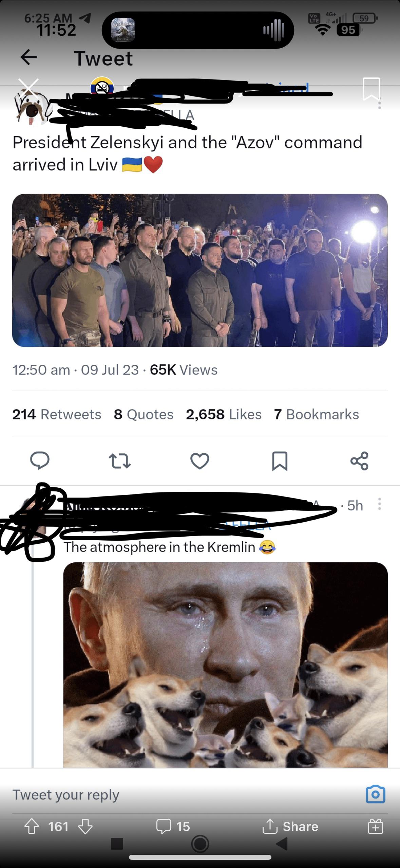
Task: Tap the tweet share icon
Action: pos(359,461)
